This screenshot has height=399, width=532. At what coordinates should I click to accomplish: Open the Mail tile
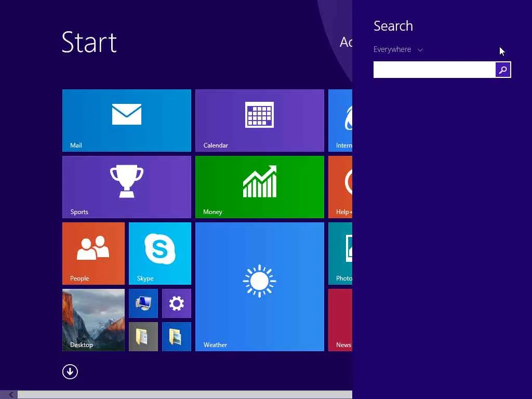pos(127,121)
